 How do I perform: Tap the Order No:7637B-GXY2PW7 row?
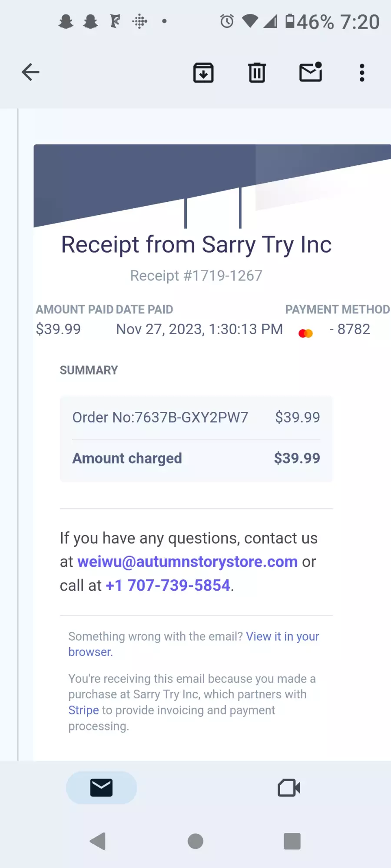(196, 418)
